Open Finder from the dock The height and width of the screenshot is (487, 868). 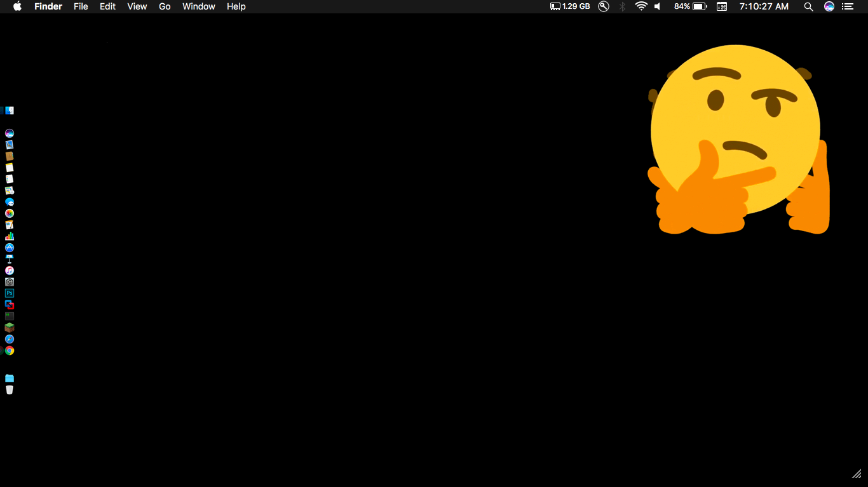[10, 110]
